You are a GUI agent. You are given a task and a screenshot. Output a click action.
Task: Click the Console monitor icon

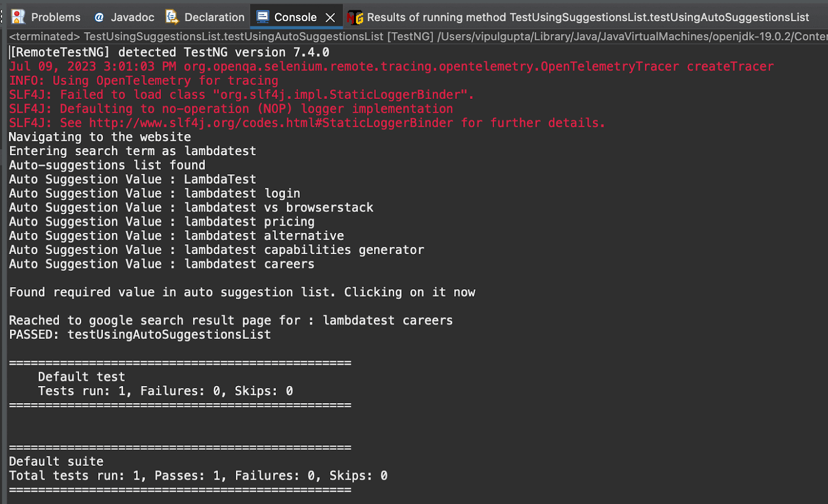coord(264,16)
